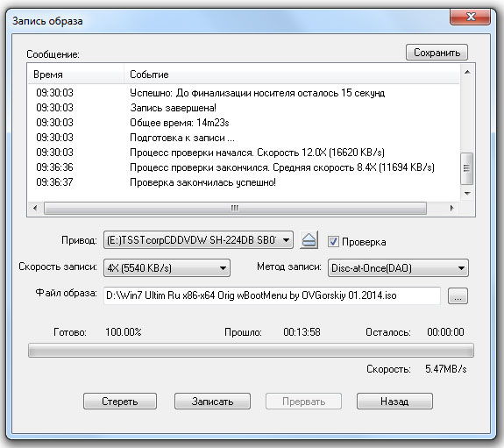Click the Назад button

[x=394, y=401]
